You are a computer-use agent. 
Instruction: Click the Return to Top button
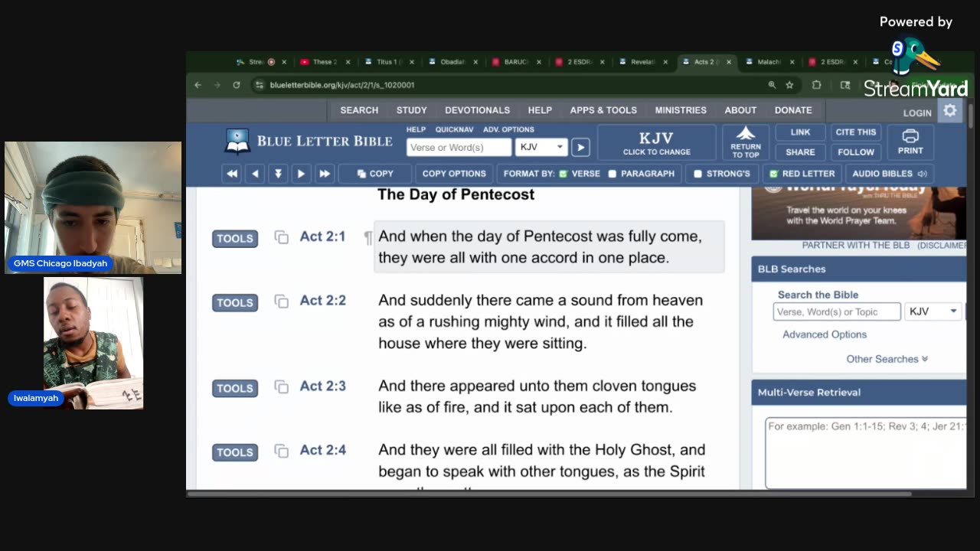tap(746, 142)
